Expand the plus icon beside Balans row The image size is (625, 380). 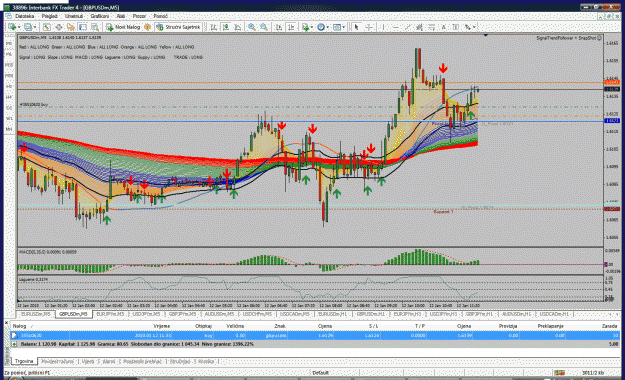(x=14, y=344)
